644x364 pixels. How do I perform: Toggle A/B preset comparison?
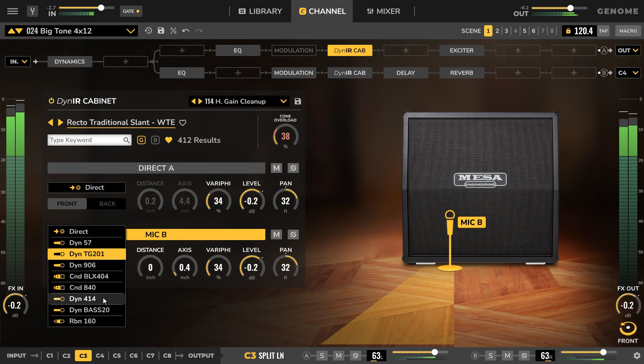click(174, 31)
